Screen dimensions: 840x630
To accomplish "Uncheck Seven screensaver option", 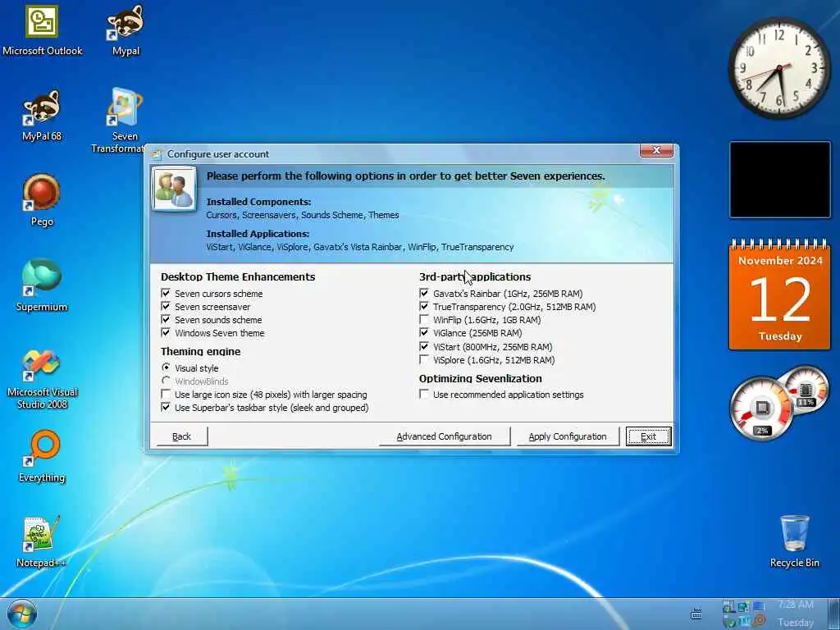I will tap(166, 307).
